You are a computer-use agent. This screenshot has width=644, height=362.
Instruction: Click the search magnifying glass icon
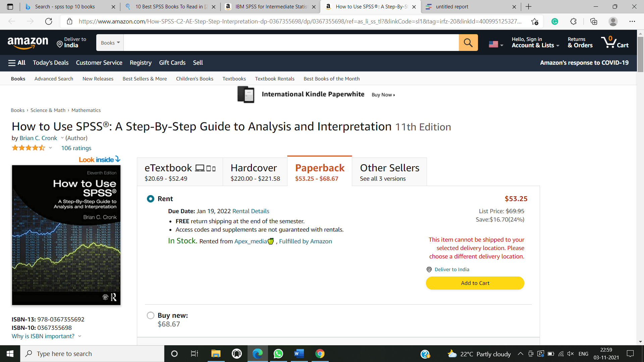click(x=468, y=43)
